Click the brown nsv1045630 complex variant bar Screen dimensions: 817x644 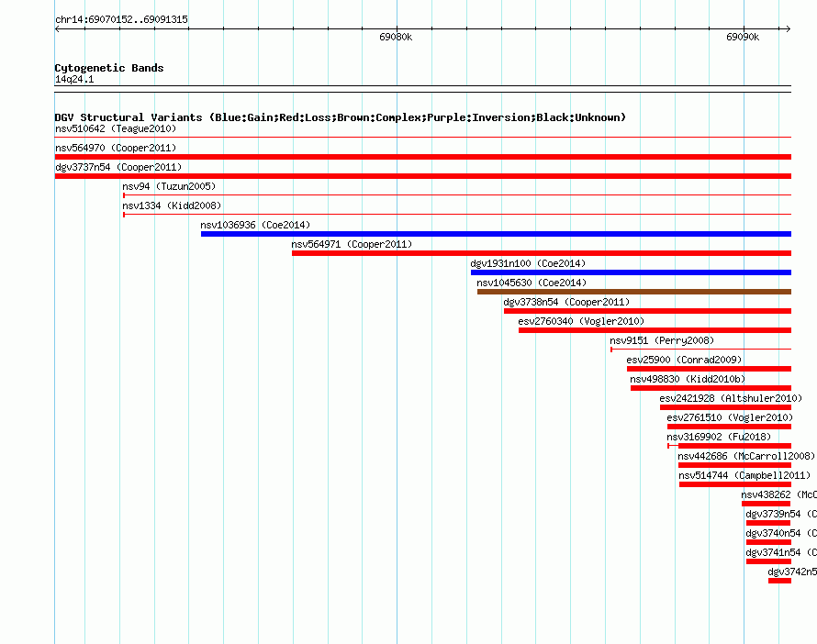[x=634, y=292]
